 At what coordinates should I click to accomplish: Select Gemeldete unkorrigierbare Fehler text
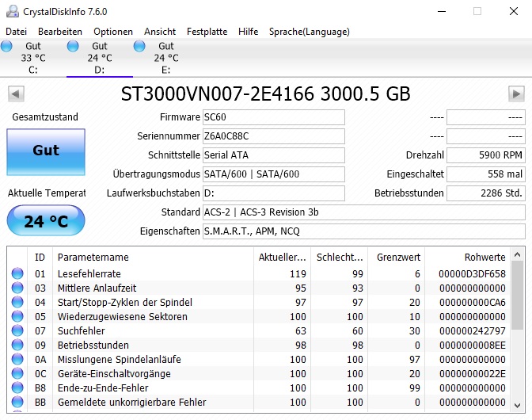coord(132,402)
